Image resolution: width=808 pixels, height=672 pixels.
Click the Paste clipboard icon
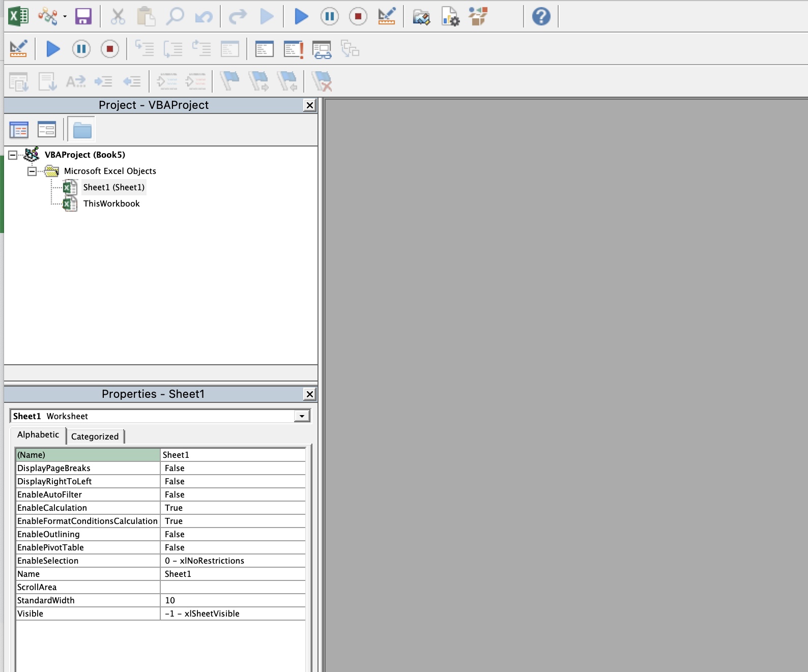pos(146,16)
